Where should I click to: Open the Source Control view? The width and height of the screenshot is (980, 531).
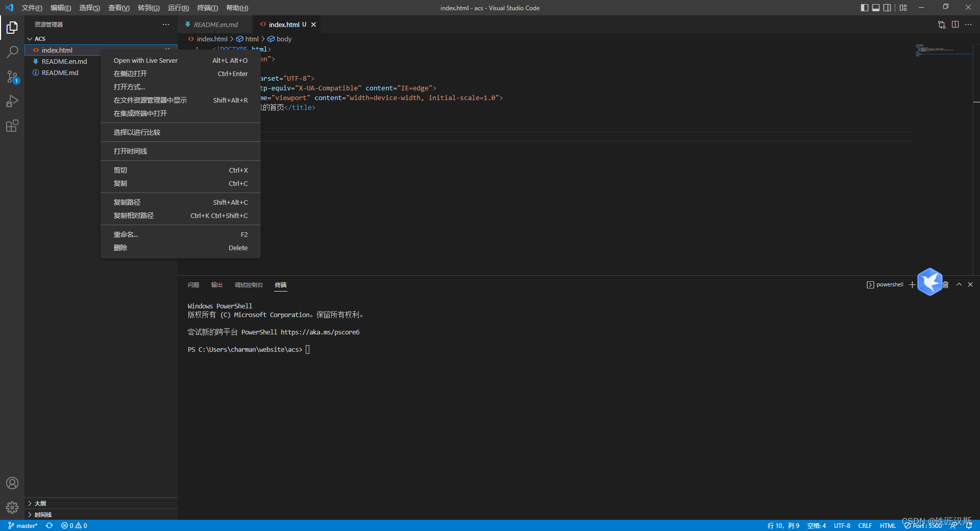point(12,77)
